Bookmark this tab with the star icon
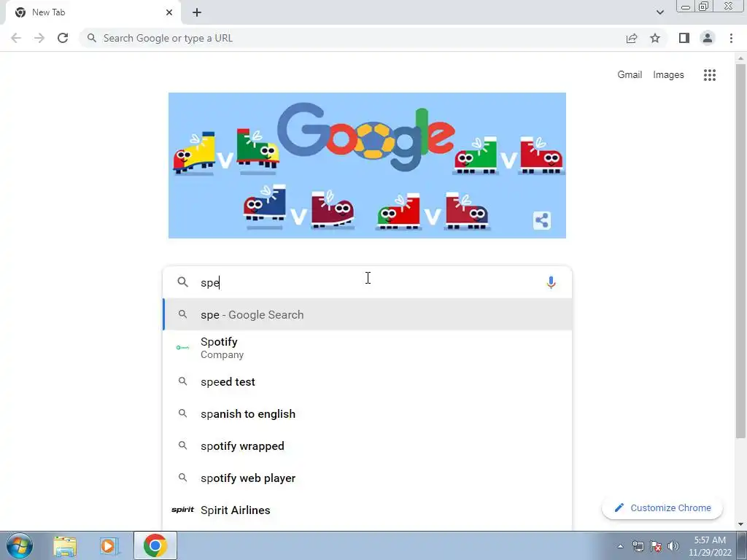Image resolution: width=747 pixels, height=560 pixels. tap(655, 38)
